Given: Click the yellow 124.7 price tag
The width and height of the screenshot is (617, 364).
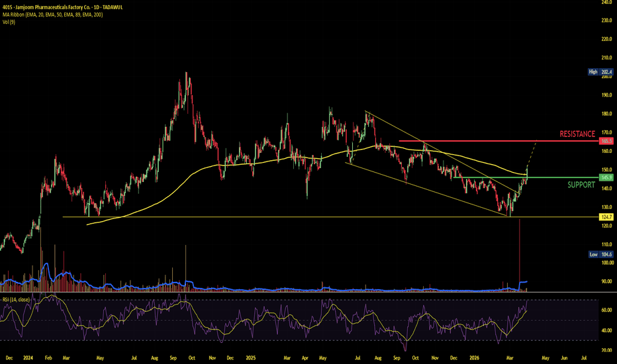Looking at the screenshot, I should click(x=605, y=216).
